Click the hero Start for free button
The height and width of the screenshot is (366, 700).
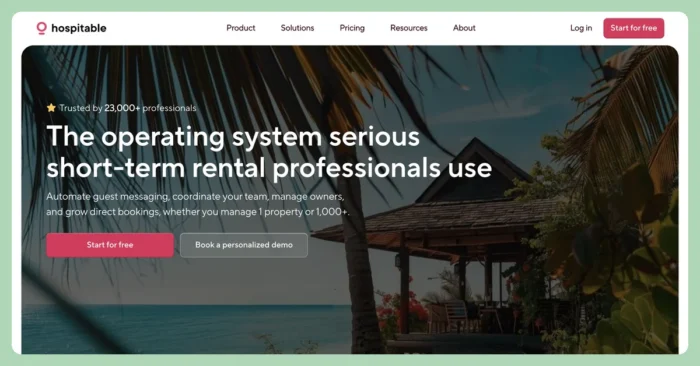click(x=110, y=245)
